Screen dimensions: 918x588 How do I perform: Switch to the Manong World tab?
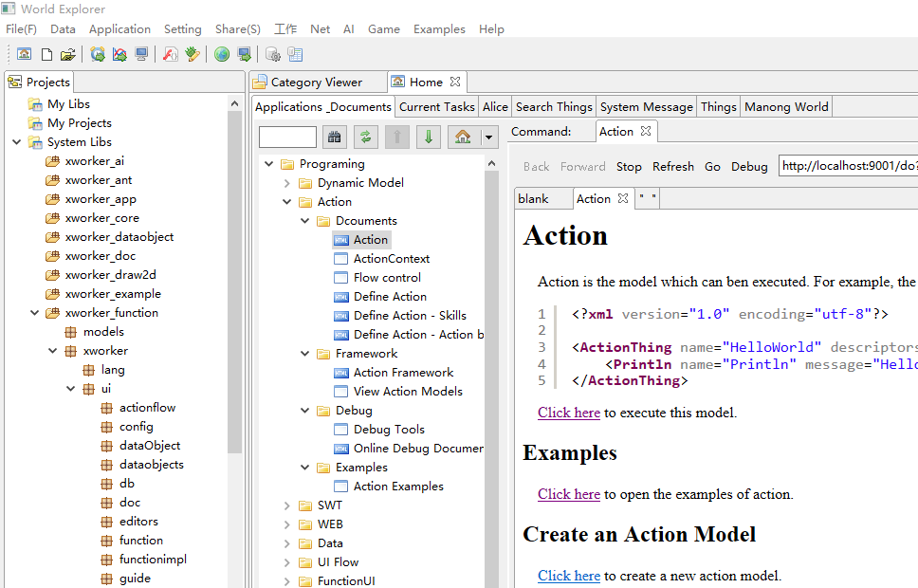[786, 106]
